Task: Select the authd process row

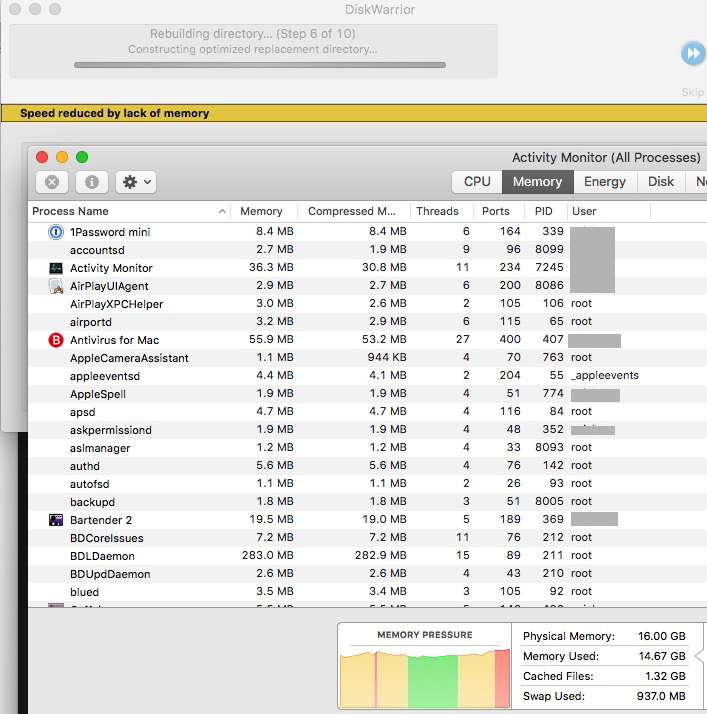Action: coord(367,466)
